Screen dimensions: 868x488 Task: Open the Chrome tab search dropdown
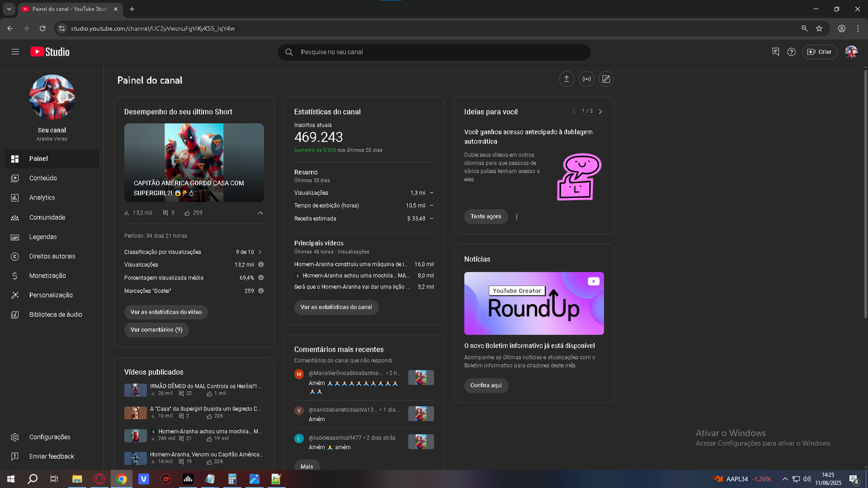[9, 9]
